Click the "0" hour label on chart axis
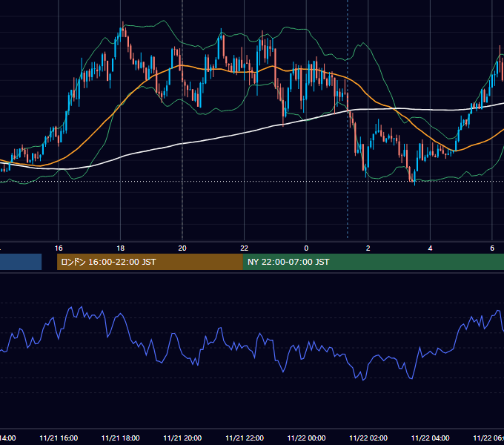The image size is (504, 445). [306, 248]
